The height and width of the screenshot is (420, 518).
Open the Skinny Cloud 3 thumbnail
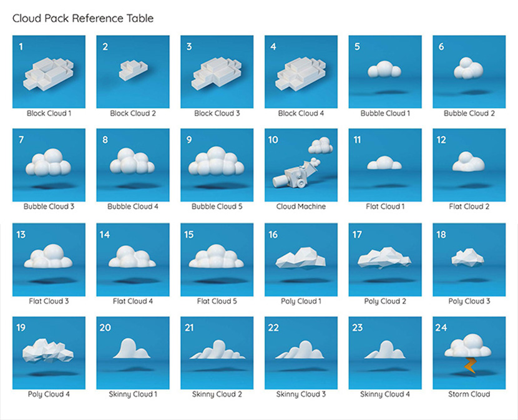pos(301,353)
